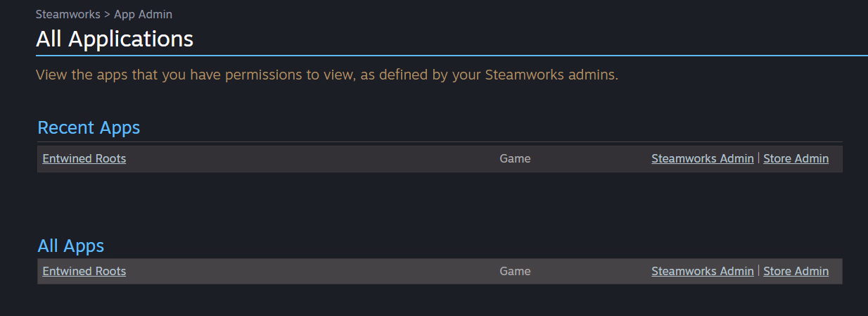
Task: Select the Recent Apps section heading
Action: point(89,127)
